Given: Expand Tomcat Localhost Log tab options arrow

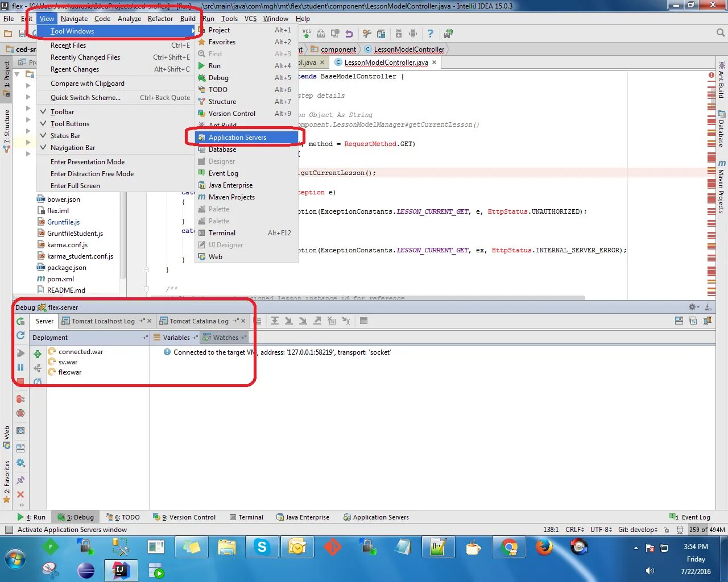Looking at the screenshot, I should coord(142,321).
